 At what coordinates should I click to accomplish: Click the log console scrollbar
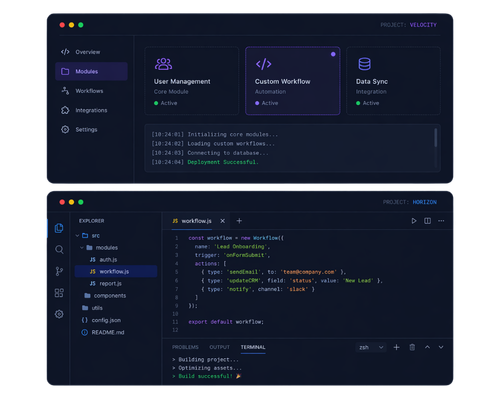pos(435,138)
